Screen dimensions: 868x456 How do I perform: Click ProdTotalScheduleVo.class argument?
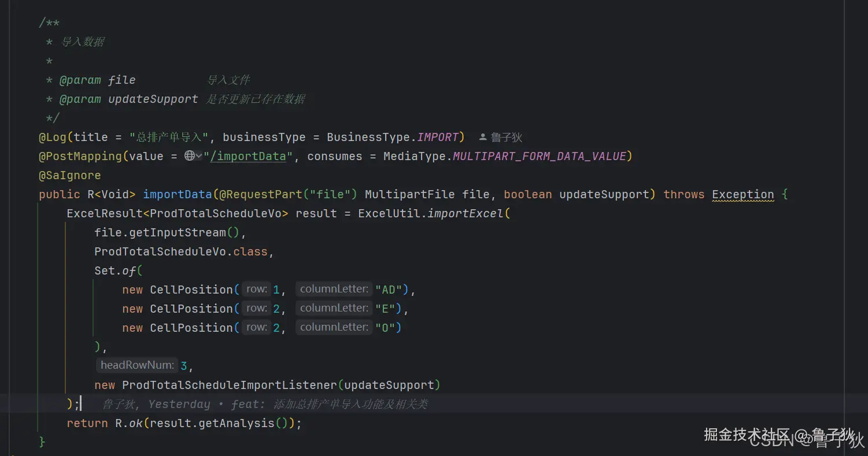coord(181,251)
